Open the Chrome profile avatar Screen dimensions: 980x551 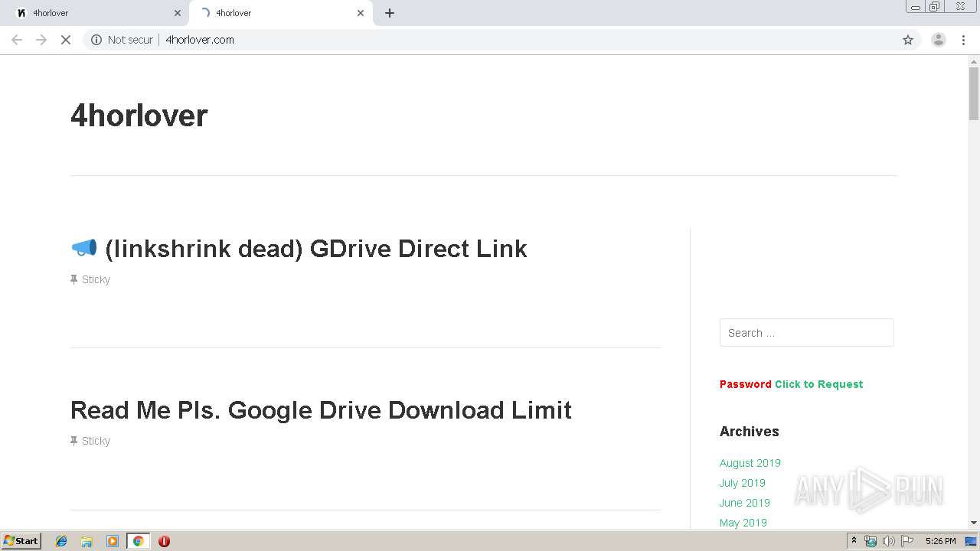coord(939,40)
